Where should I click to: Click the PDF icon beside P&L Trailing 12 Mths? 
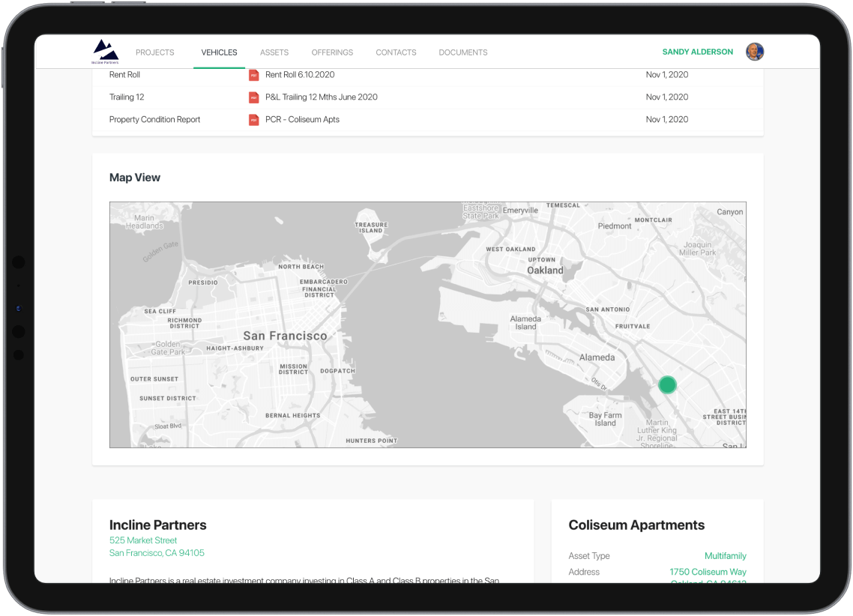point(254,97)
